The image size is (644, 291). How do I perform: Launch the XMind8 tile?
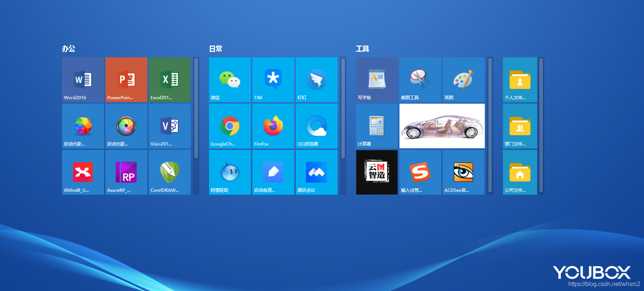(83, 172)
